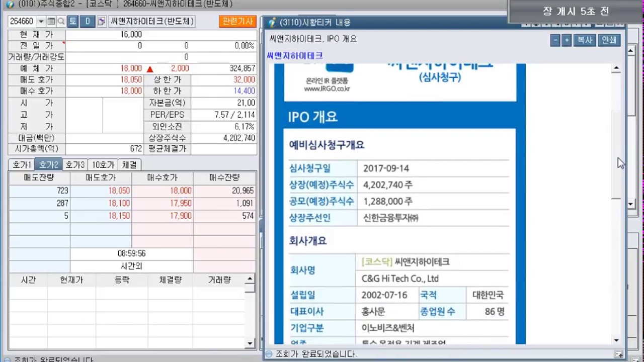Click the 기업구분 value 이노비즈&벤처

[388, 328]
